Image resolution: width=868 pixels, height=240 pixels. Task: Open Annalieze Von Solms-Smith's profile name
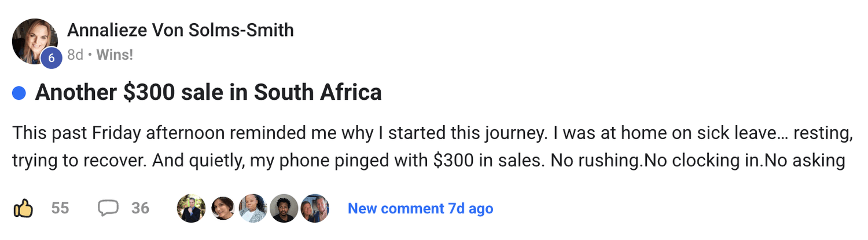181,30
